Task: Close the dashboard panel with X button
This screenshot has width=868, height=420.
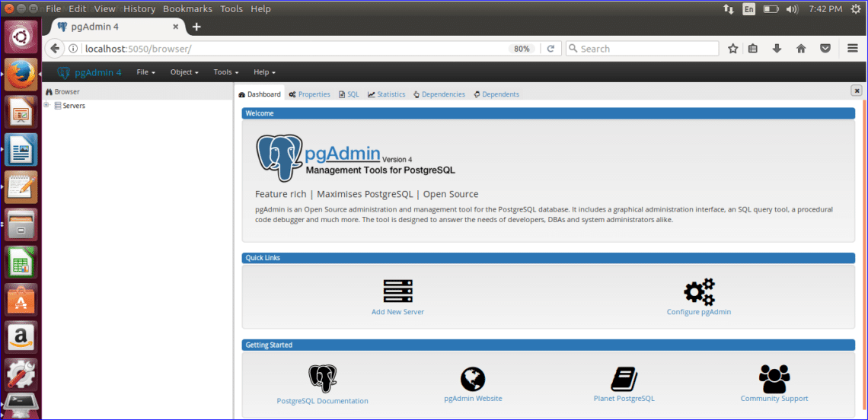Action: pyautogui.click(x=857, y=91)
